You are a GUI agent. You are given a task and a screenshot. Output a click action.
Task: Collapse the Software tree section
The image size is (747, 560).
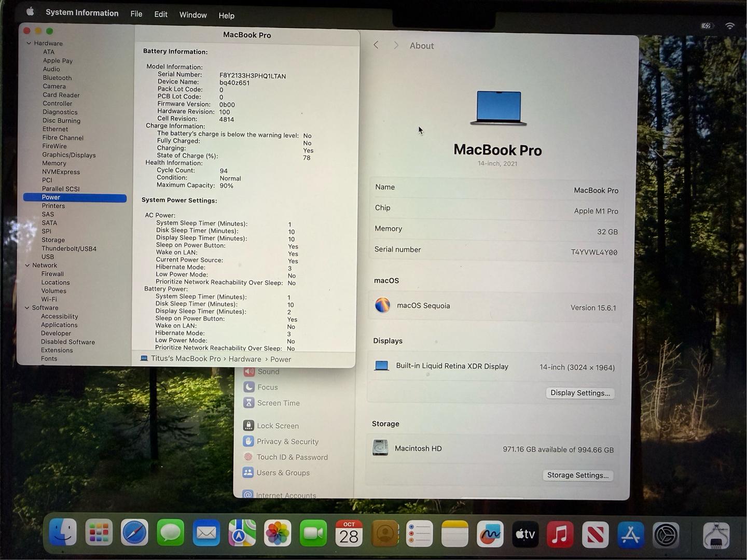27,308
